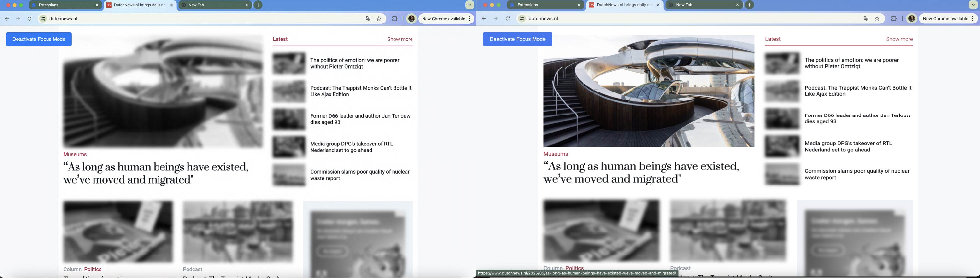Toggle Deactivate Focus Mode in the right window
The image size is (980, 278).
pyautogui.click(x=517, y=39)
